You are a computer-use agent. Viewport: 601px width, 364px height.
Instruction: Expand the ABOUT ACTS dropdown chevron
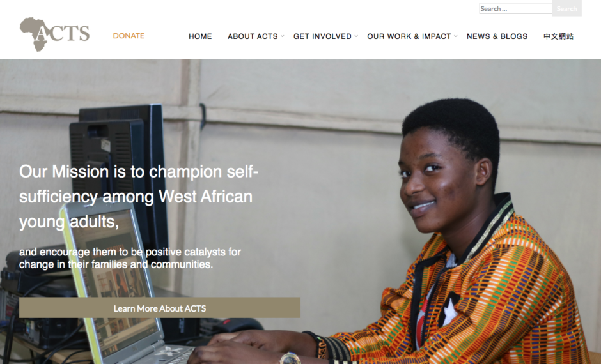pyautogui.click(x=282, y=36)
